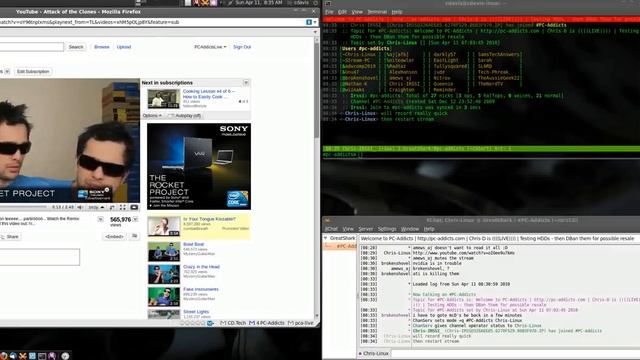Open the XChat Help menu
This screenshot has height=360, width=640.
click(x=429, y=229)
